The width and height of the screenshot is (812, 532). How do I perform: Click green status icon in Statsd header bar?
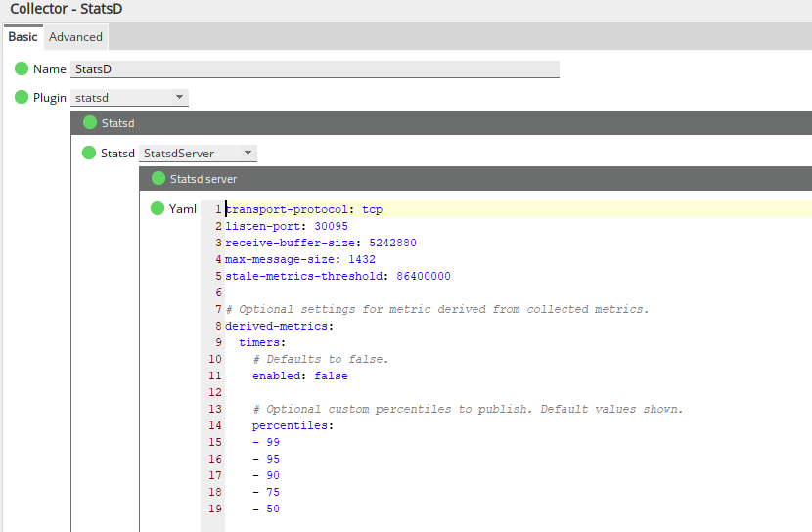tap(90, 122)
